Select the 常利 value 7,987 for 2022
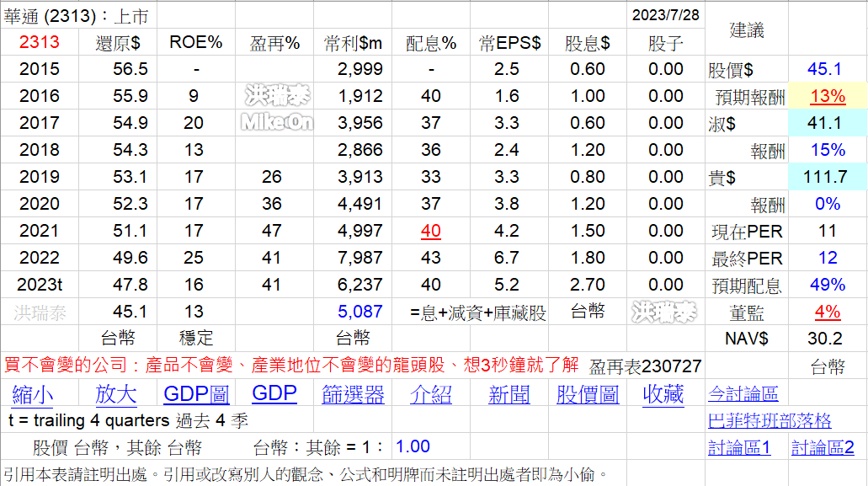The image size is (868, 486). tap(359, 258)
